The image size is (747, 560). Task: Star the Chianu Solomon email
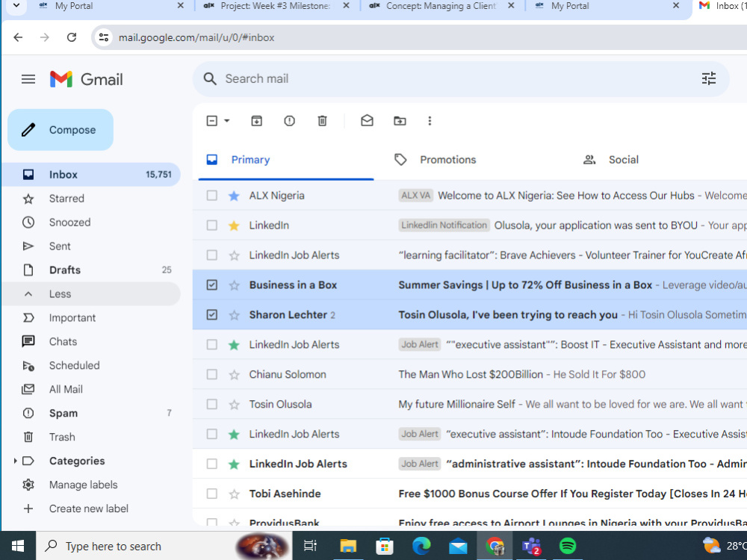coord(234,375)
